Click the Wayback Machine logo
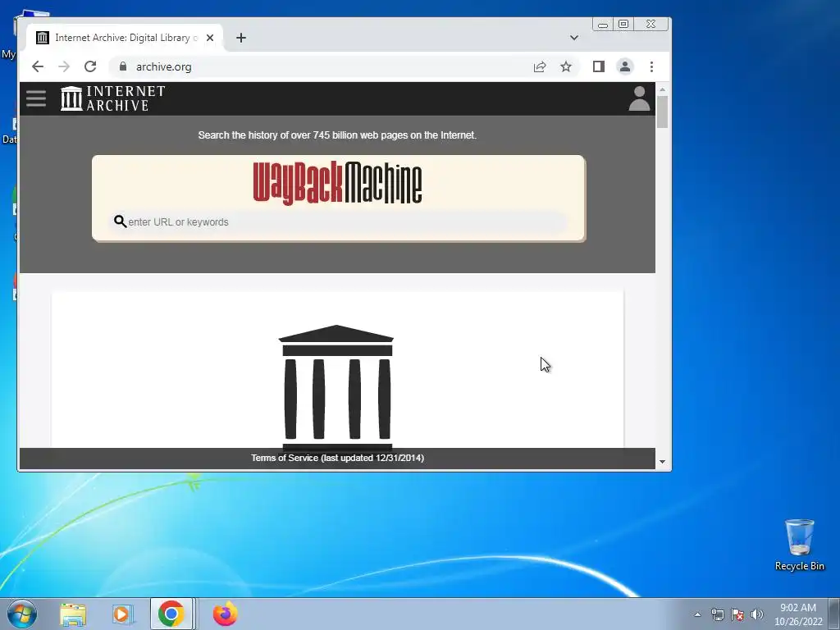 337,183
